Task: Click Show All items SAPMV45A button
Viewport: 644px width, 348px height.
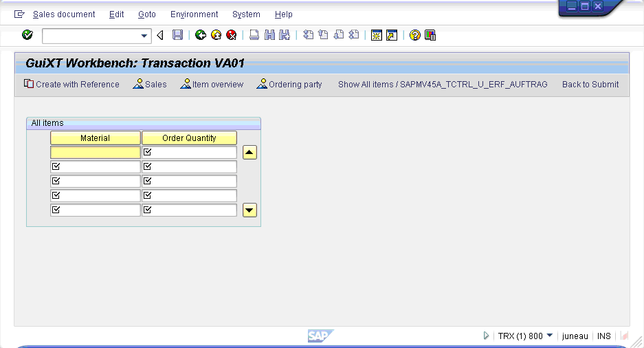Action: pyautogui.click(x=443, y=84)
